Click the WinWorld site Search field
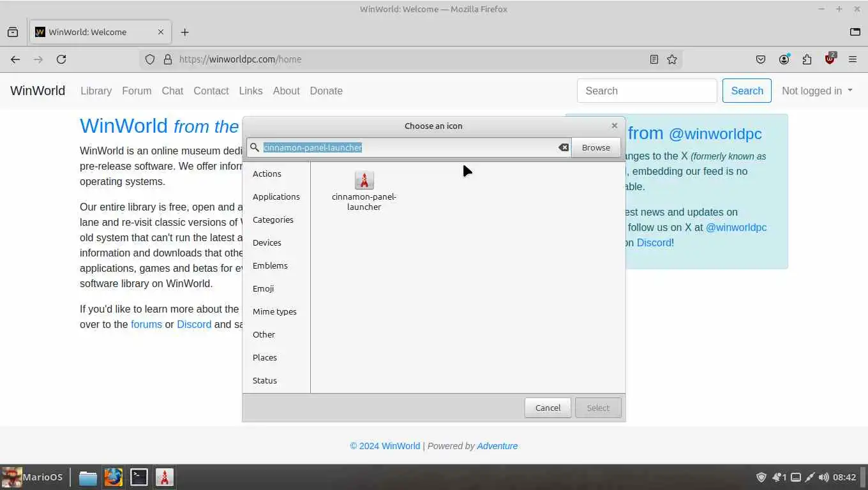Screen dimensions: 868x490 point(647,91)
